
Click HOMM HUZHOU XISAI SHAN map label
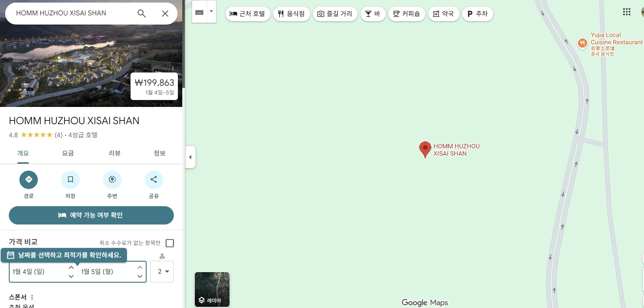coord(457,150)
